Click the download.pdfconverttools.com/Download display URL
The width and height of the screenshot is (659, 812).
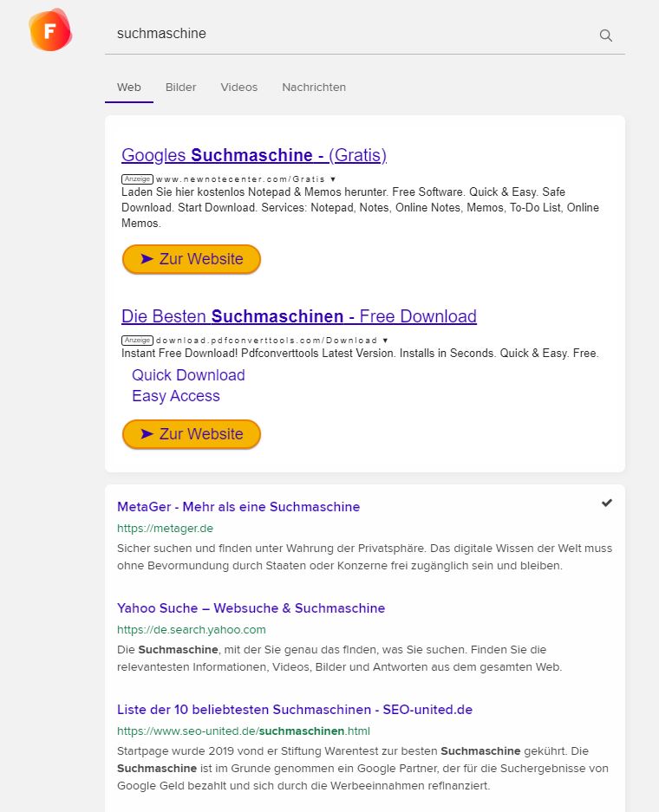[x=266, y=341]
